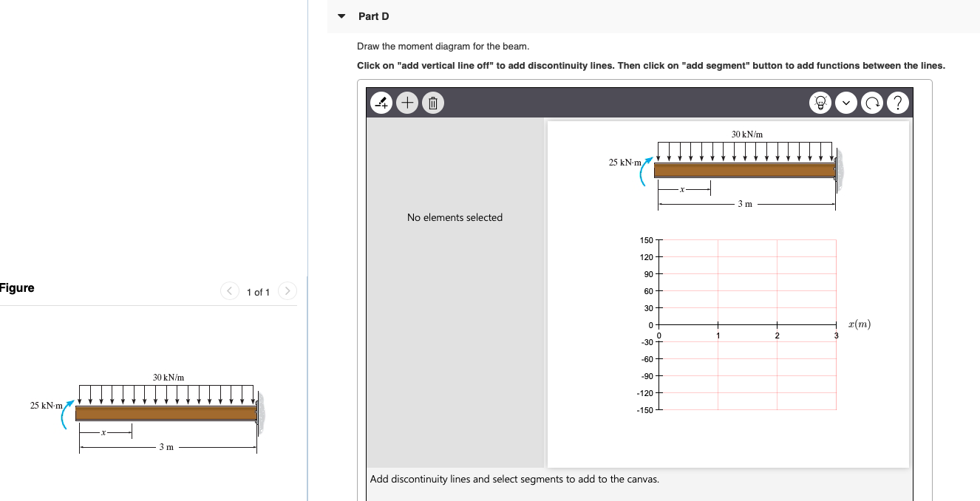Click the next figure arrow icon
Screen dimensions: 980x501
coord(287,291)
